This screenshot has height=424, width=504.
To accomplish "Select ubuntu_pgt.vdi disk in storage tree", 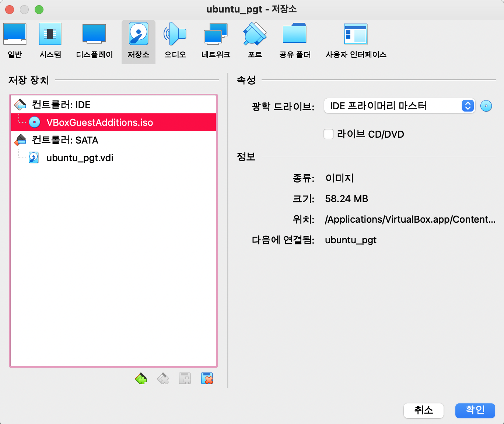I will pos(113,158).
